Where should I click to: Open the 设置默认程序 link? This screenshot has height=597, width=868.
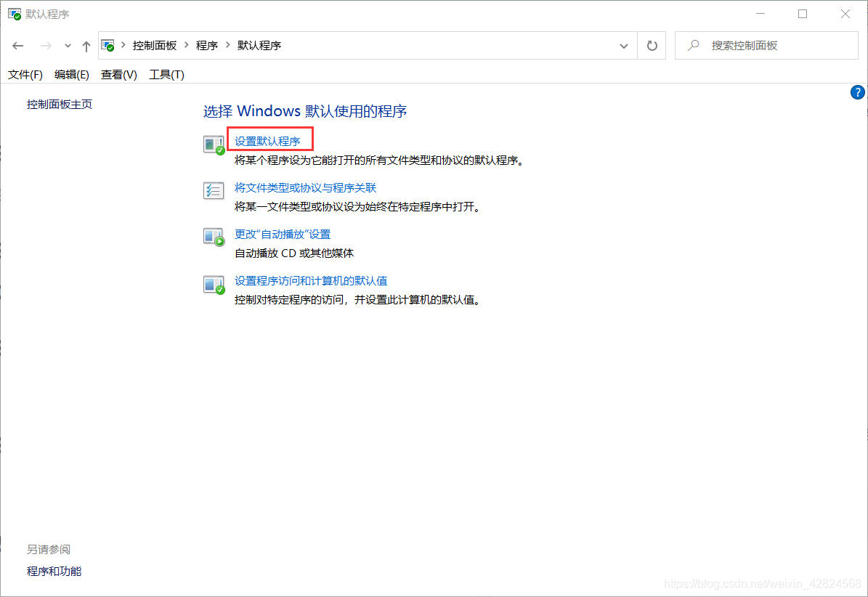point(267,141)
